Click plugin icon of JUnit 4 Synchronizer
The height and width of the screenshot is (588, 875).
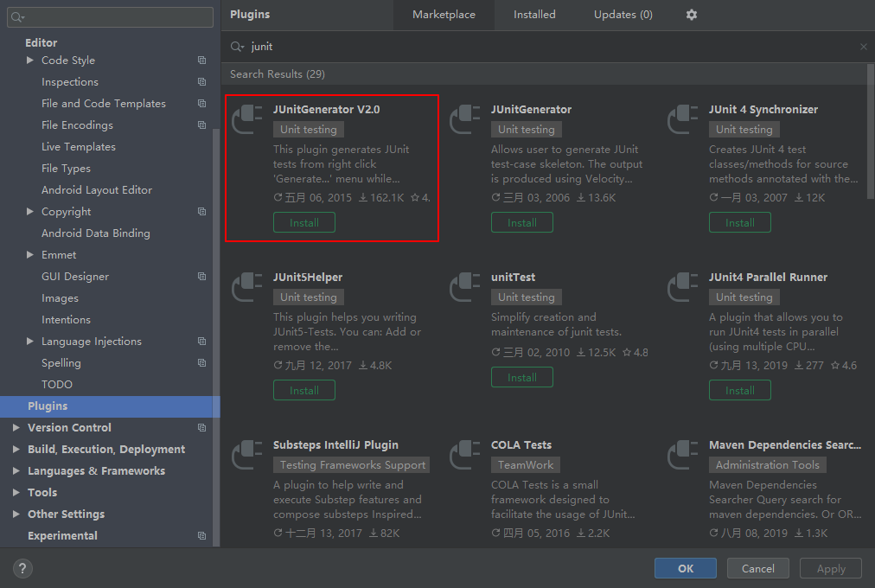pyautogui.click(x=682, y=119)
